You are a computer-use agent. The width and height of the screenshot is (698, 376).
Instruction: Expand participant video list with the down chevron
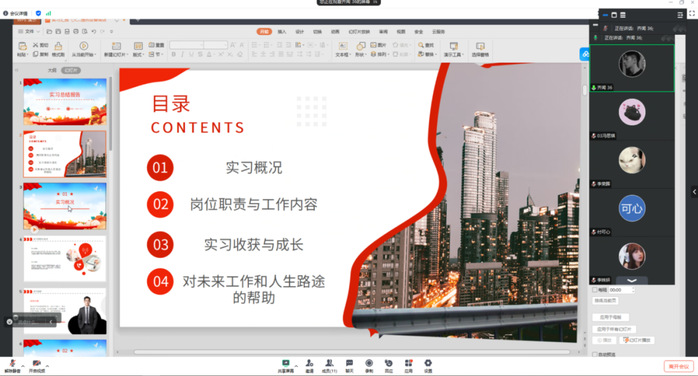coord(632,281)
